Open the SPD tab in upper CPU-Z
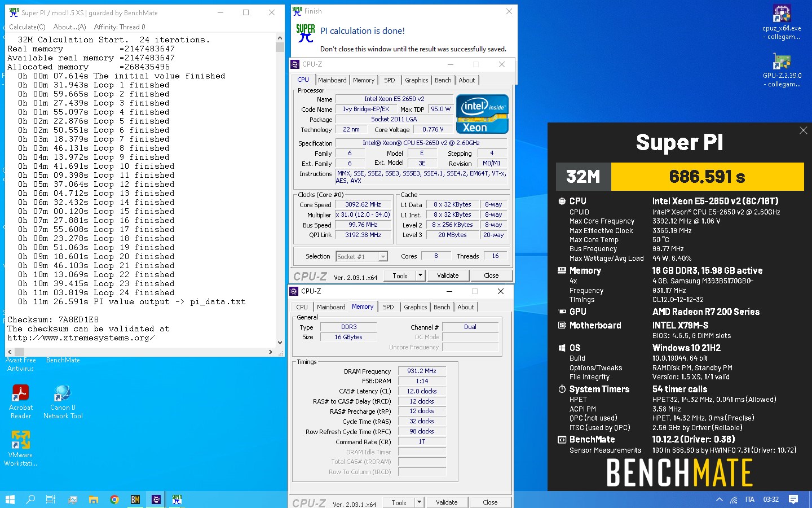 coord(390,80)
